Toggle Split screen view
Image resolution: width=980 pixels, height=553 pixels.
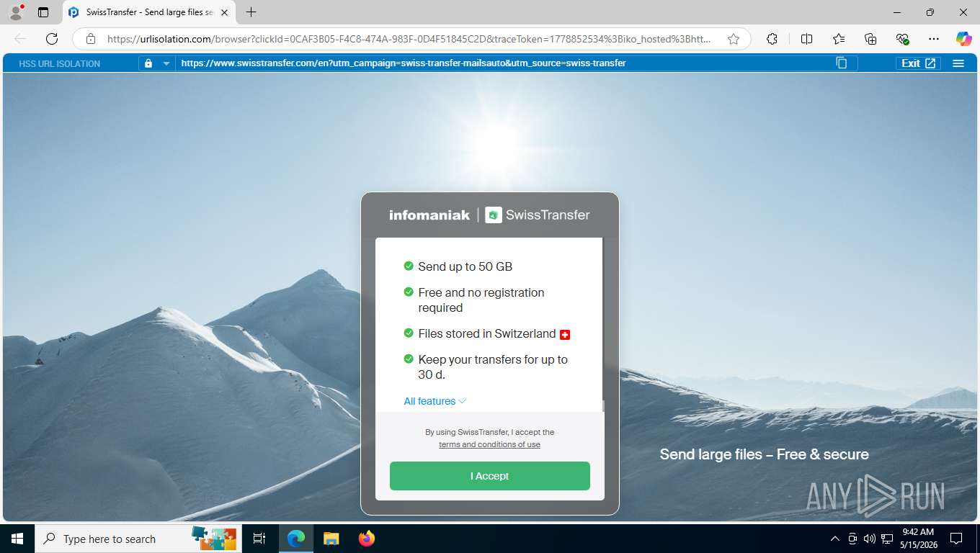click(x=806, y=39)
